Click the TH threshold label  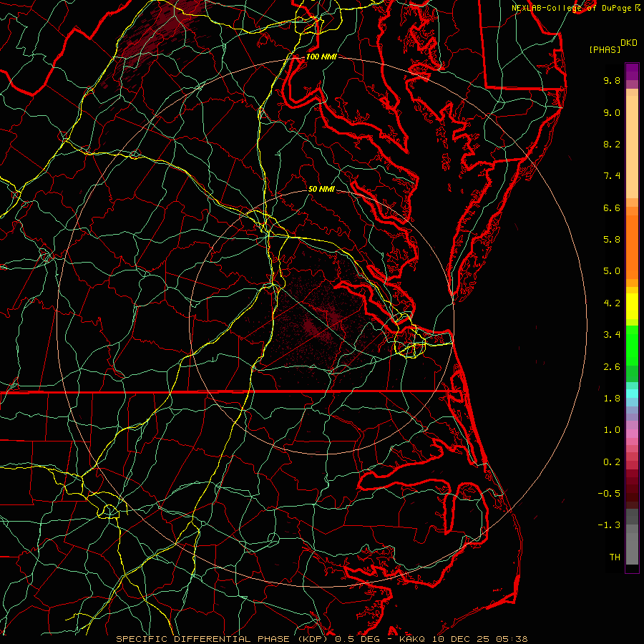click(x=615, y=557)
